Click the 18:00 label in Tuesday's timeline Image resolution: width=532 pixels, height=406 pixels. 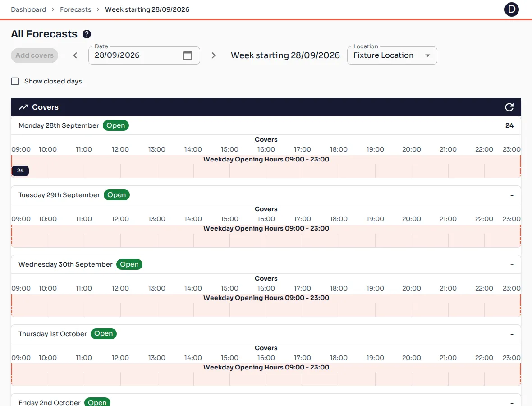click(x=339, y=219)
